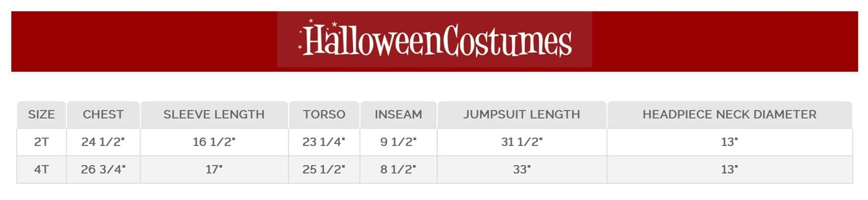Select the 9 1/2" inseam cell

[x=398, y=142]
